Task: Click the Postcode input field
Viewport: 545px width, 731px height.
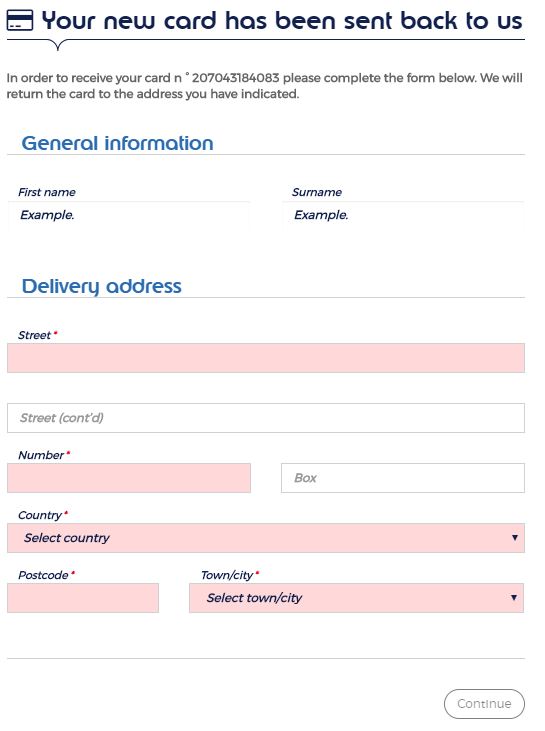Action: coord(83,598)
